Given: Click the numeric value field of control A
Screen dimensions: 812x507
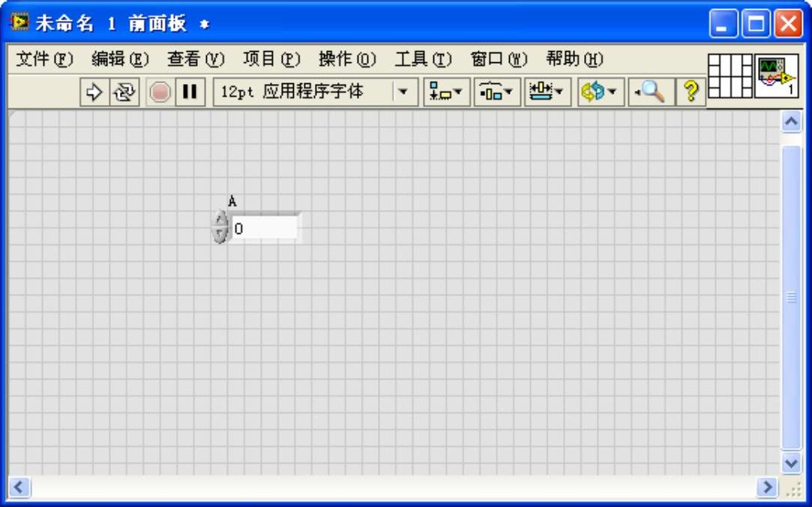Looking at the screenshot, I should [x=265, y=229].
